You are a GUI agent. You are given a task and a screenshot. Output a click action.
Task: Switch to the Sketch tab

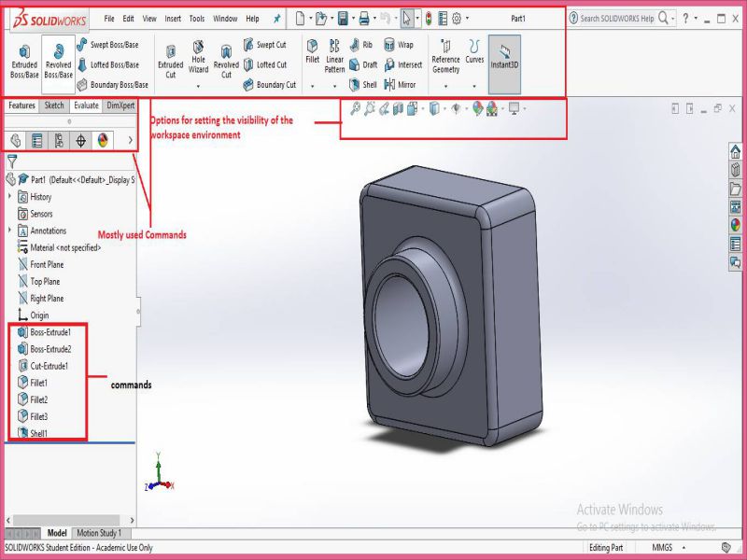click(x=54, y=105)
